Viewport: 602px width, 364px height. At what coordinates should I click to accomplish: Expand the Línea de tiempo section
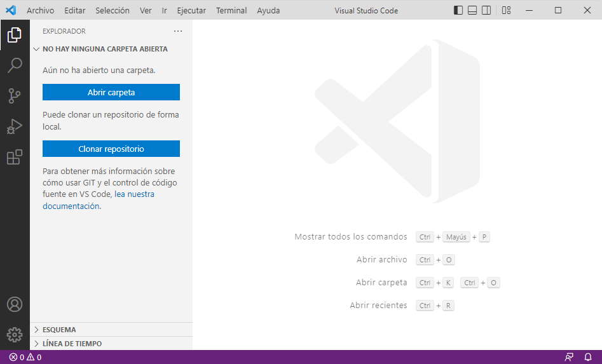[x=111, y=343]
